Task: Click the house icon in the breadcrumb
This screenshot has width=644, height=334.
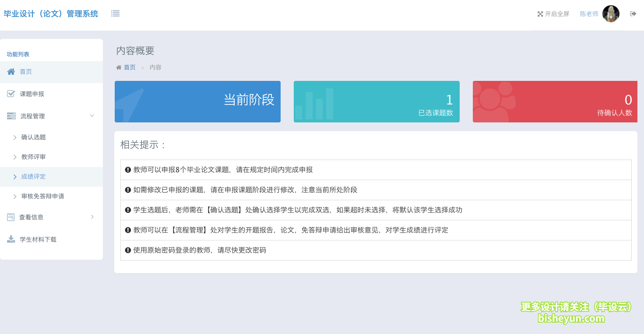Action: [x=118, y=67]
